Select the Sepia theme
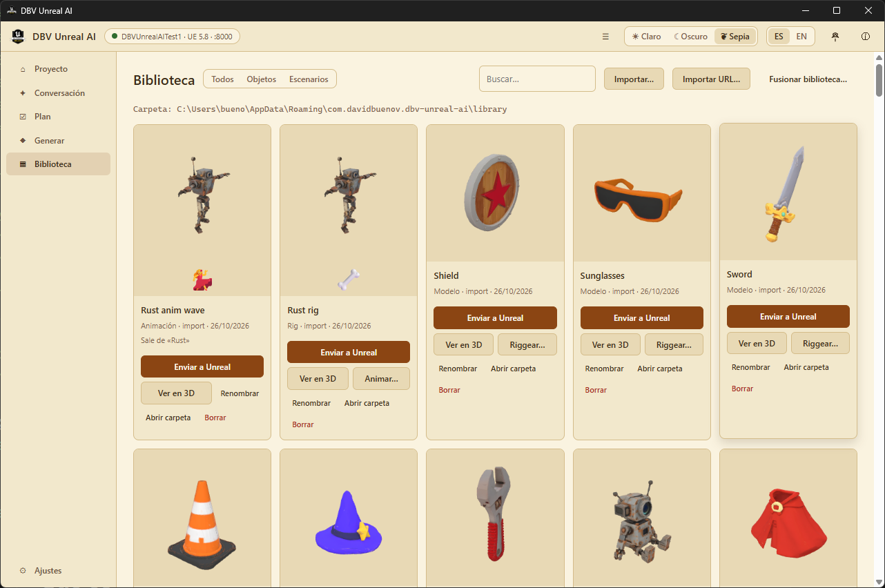This screenshot has height=588, width=885. tap(735, 37)
